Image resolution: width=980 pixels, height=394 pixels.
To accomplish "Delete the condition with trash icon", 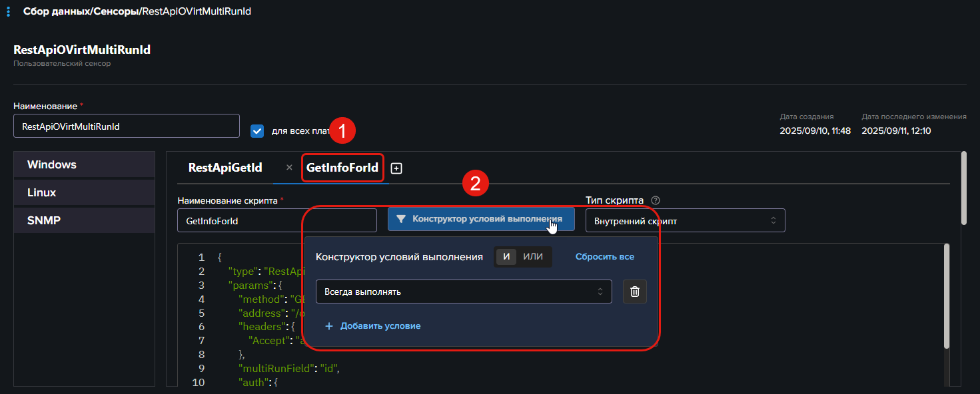I will click(x=634, y=292).
